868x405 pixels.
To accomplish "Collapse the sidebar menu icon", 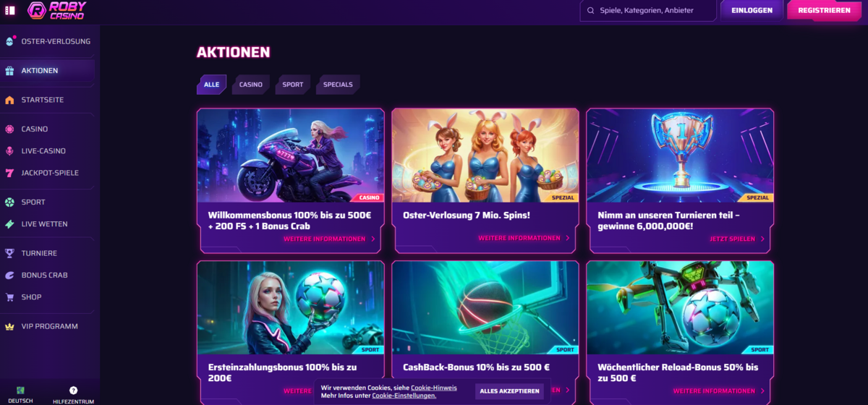I will coord(10,10).
